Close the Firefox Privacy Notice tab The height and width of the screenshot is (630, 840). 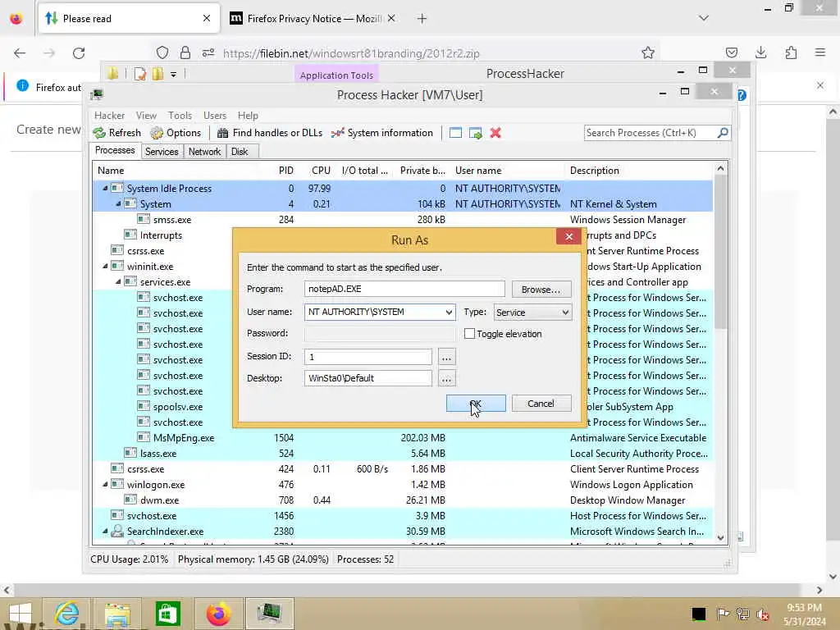pos(391,18)
